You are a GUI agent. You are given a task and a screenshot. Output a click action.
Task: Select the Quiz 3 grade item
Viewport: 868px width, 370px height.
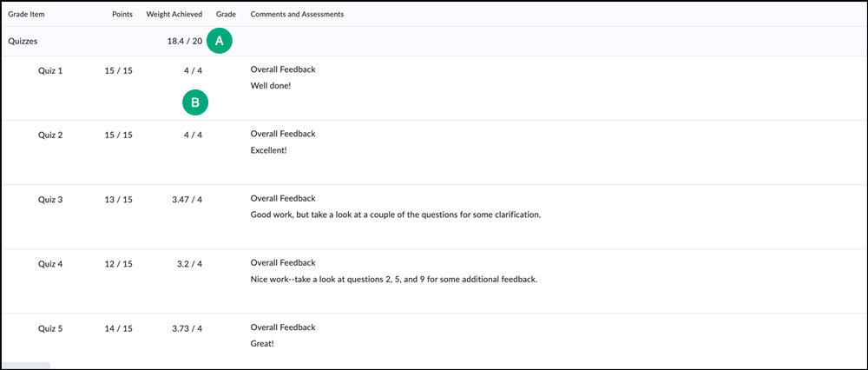(50, 200)
